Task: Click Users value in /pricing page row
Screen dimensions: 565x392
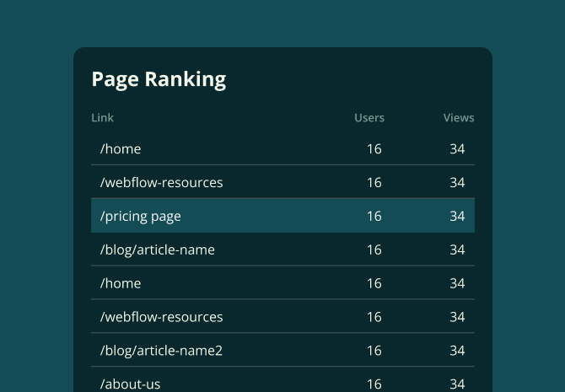Action: [374, 216]
